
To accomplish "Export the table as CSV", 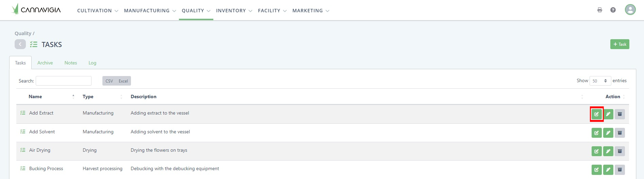I will [x=109, y=81].
